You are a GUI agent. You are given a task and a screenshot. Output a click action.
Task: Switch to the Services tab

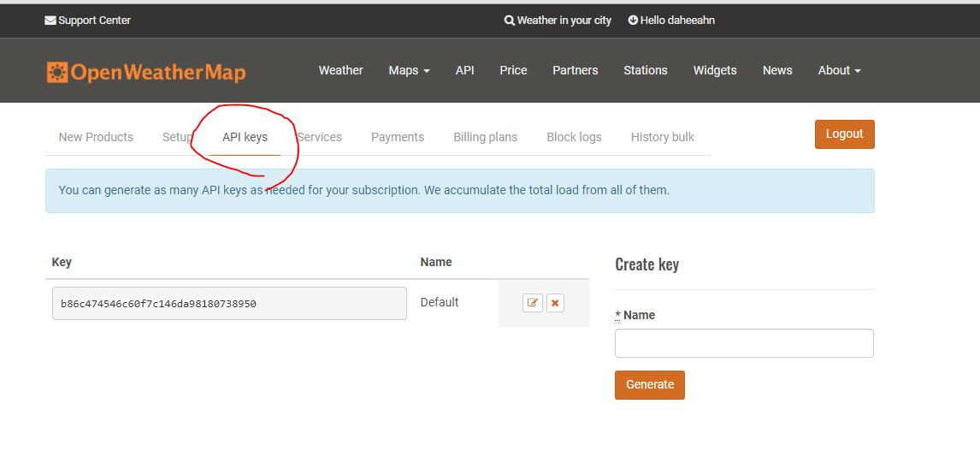[x=319, y=137]
